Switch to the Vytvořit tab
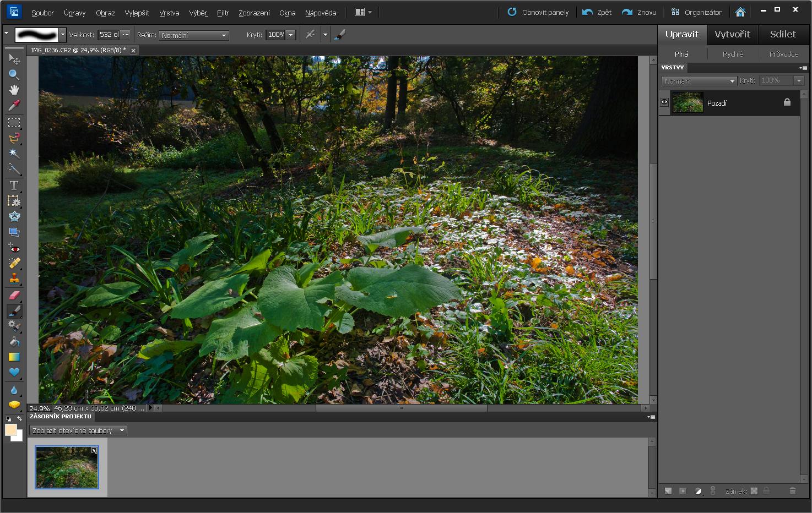The image size is (812, 513). [732, 34]
